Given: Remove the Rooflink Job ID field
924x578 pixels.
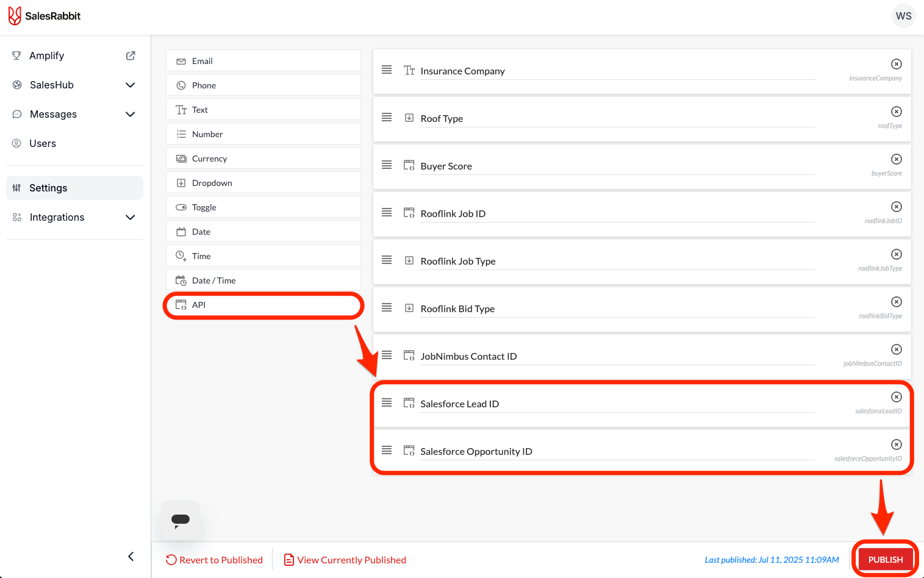Looking at the screenshot, I should [x=897, y=207].
